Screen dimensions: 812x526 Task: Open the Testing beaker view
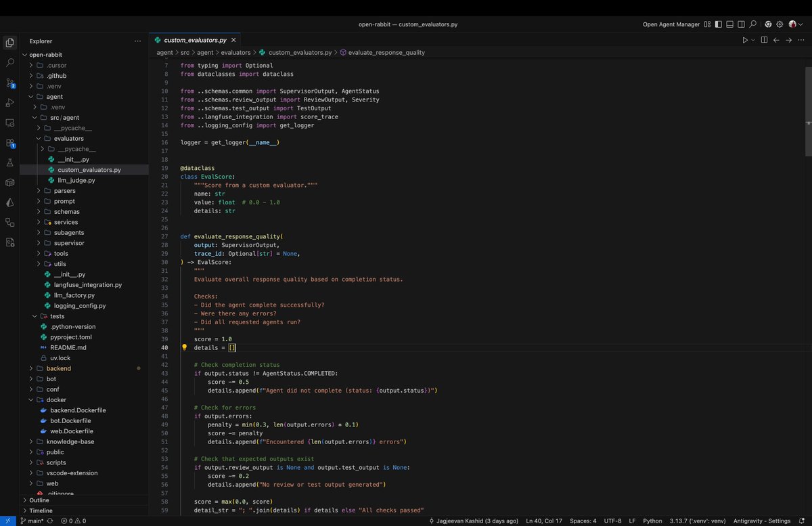tap(9, 162)
